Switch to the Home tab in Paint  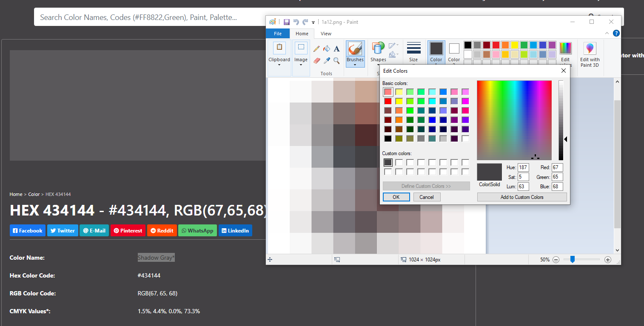coord(302,34)
